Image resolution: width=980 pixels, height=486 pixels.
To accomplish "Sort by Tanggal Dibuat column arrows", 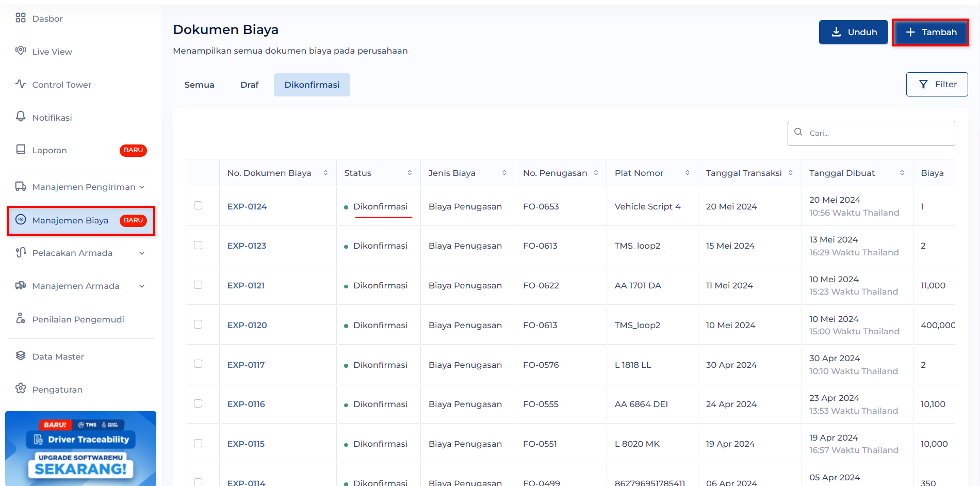I will 902,173.
